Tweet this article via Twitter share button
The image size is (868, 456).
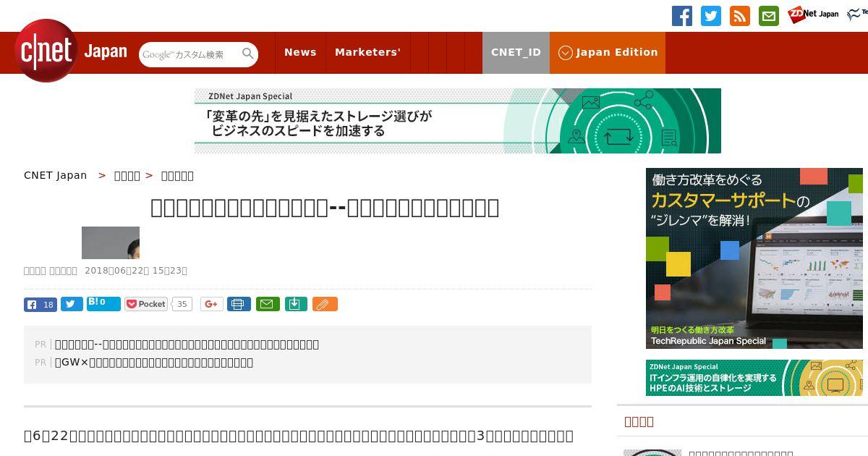click(x=72, y=304)
